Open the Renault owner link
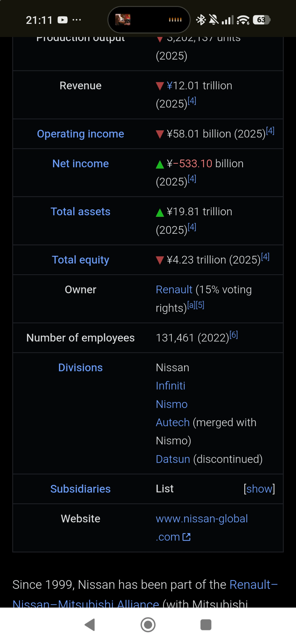The image size is (296, 644). [x=174, y=290]
